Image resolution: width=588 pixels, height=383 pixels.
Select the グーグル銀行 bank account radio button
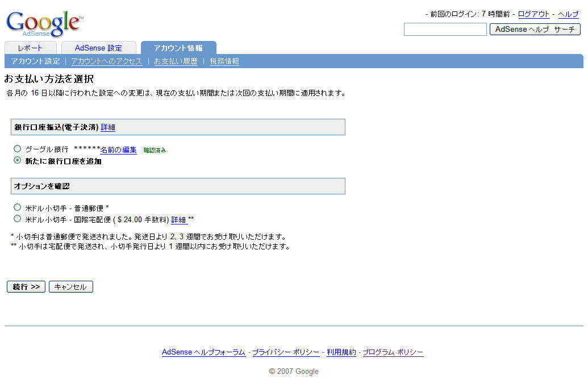pos(17,148)
